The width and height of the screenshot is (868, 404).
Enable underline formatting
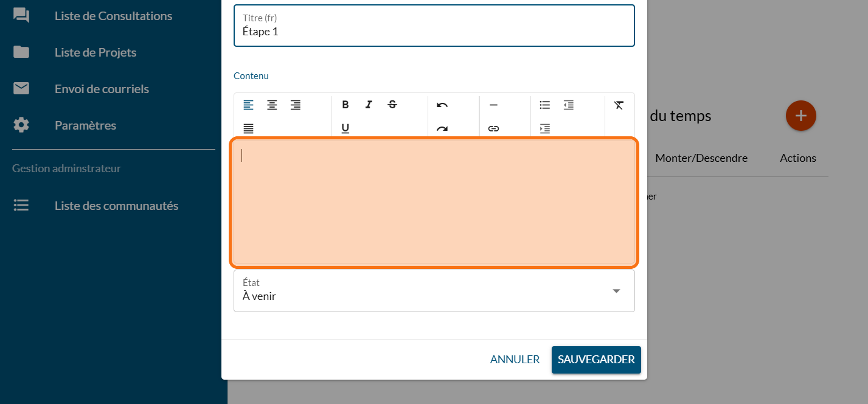[x=345, y=128]
